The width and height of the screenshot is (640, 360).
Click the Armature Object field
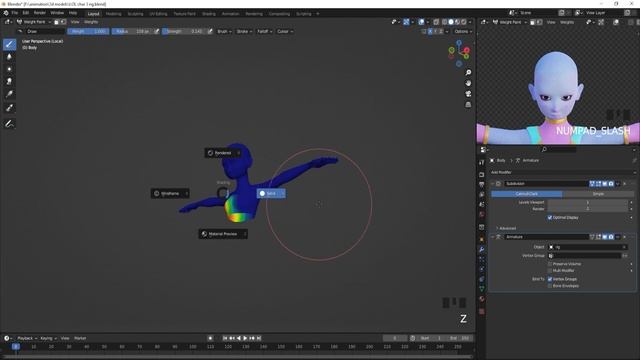pos(587,247)
